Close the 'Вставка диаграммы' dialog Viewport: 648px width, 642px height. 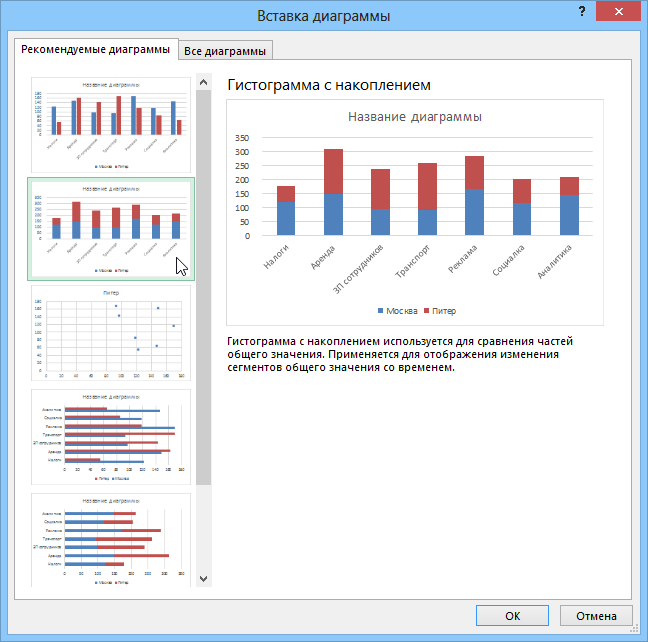[618, 11]
